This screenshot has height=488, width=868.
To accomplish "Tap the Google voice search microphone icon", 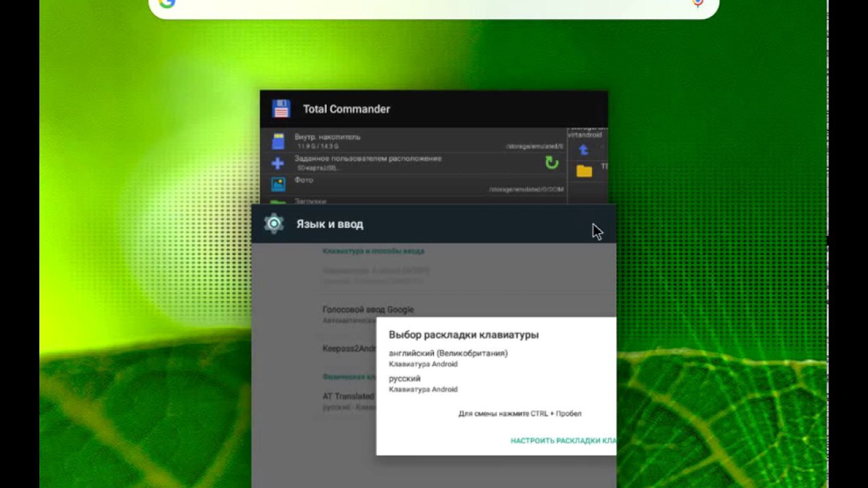I will tap(698, 3).
